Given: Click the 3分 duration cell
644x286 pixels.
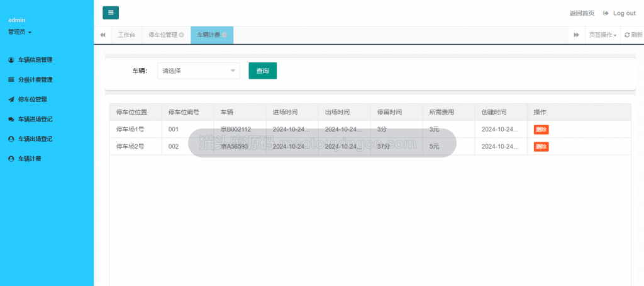Looking at the screenshot, I should (396, 129).
